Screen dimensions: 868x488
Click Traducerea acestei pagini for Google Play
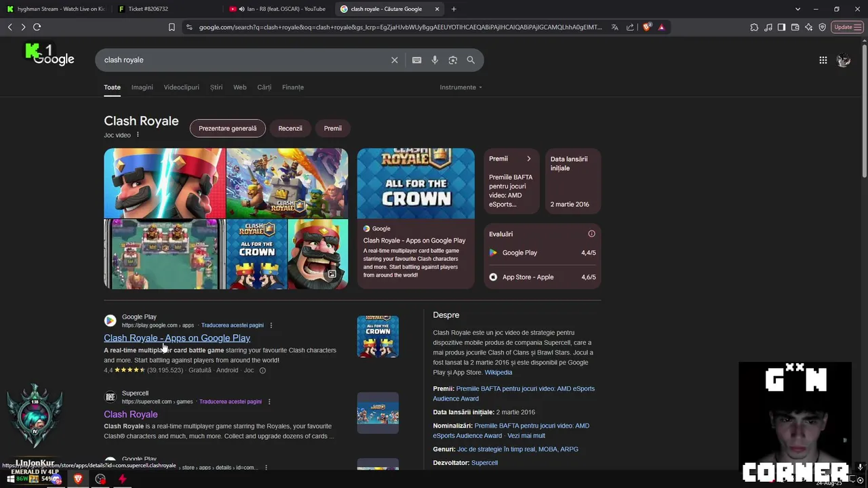(x=233, y=325)
